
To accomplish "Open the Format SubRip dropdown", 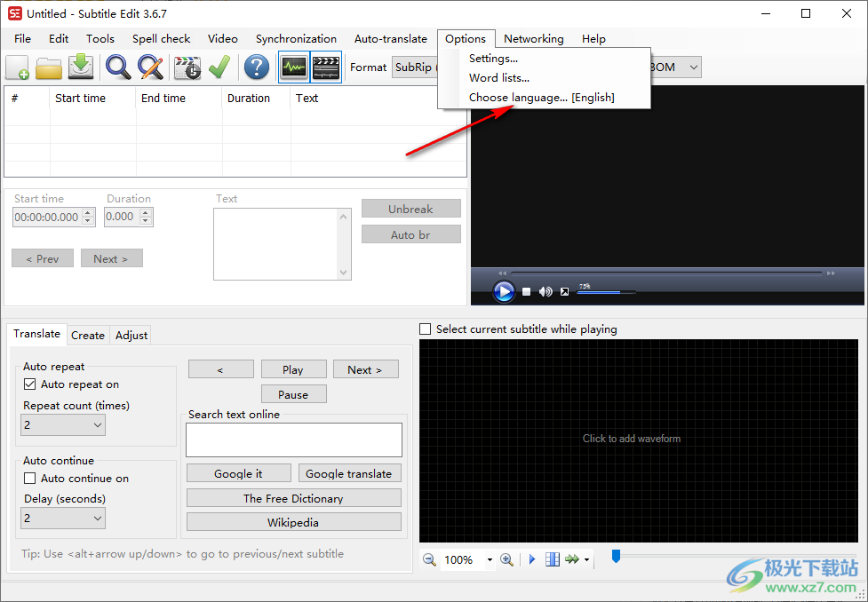I will point(415,67).
